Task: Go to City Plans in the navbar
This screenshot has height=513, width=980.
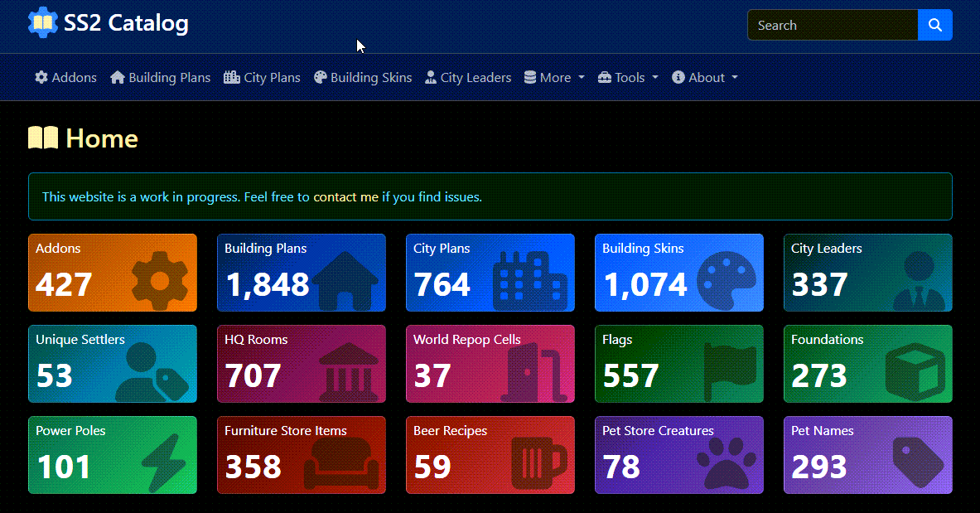Action: coord(262,78)
